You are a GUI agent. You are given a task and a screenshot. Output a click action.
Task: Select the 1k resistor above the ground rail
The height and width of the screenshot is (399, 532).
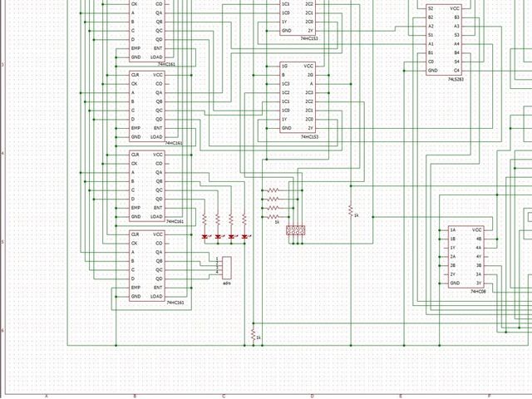253,335
